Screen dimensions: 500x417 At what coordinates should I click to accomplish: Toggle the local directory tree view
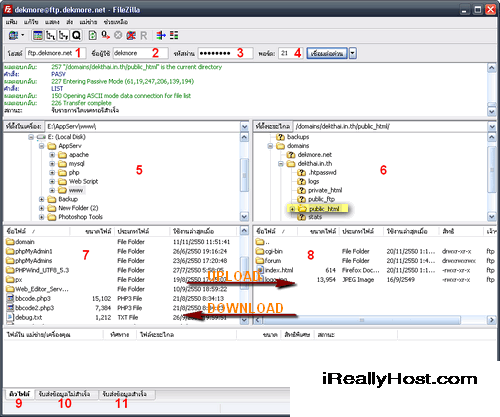(x=51, y=35)
